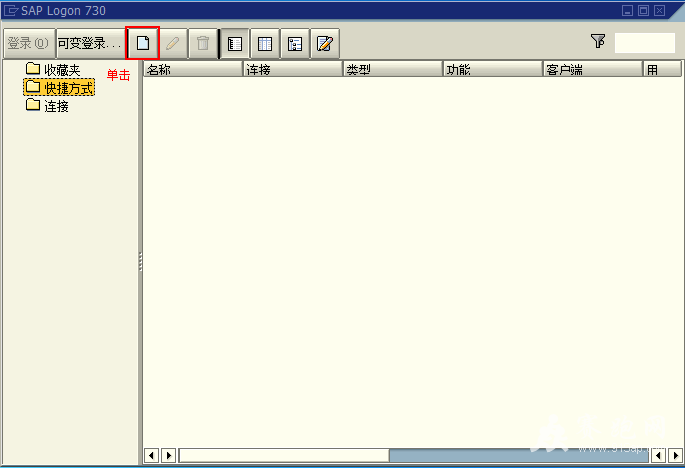This screenshot has width=685, height=468.
Task: Click the Delete trash can icon
Action: (203, 43)
